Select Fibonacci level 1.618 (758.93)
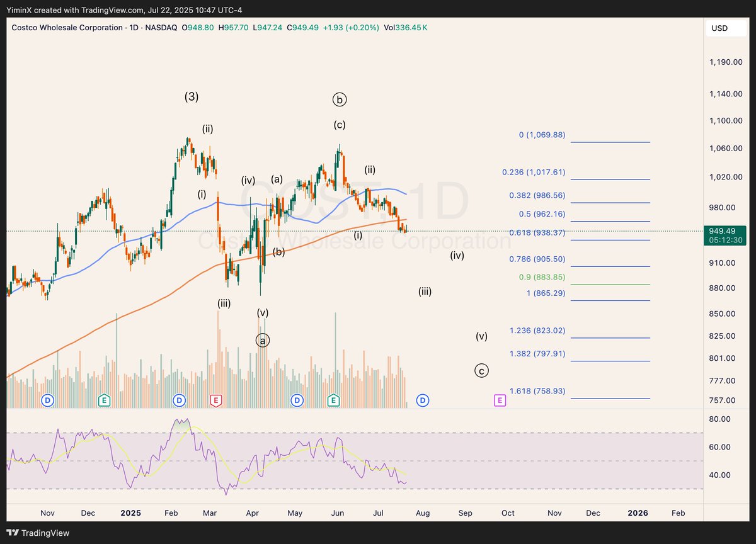 tap(537, 391)
